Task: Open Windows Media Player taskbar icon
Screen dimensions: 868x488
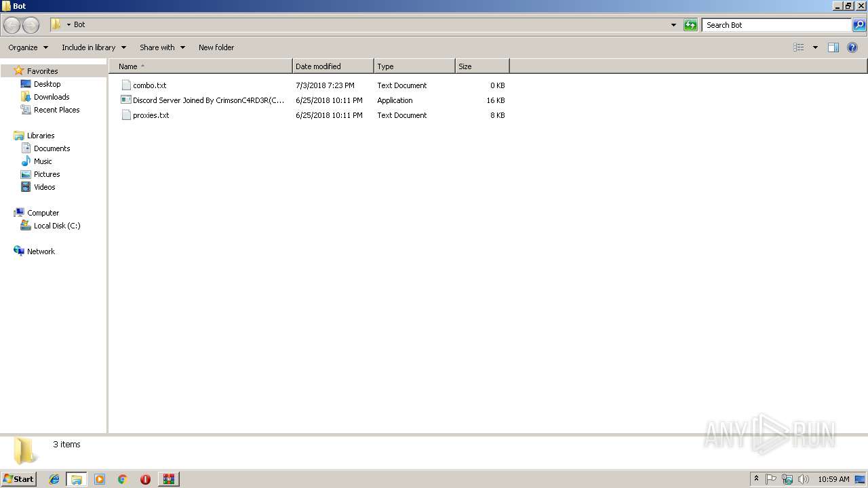Action: pyautogui.click(x=100, y=479)
